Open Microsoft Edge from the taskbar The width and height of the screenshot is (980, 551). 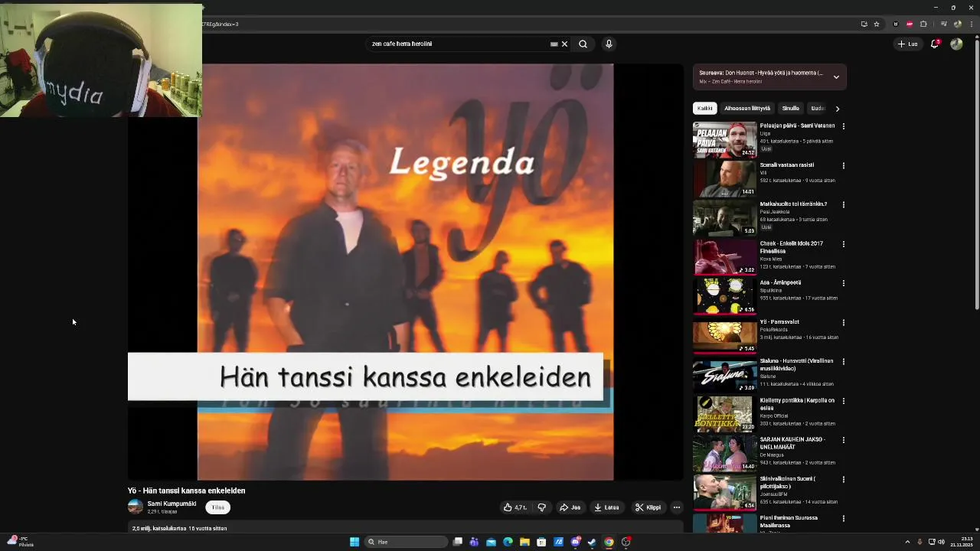coord(508,542)
